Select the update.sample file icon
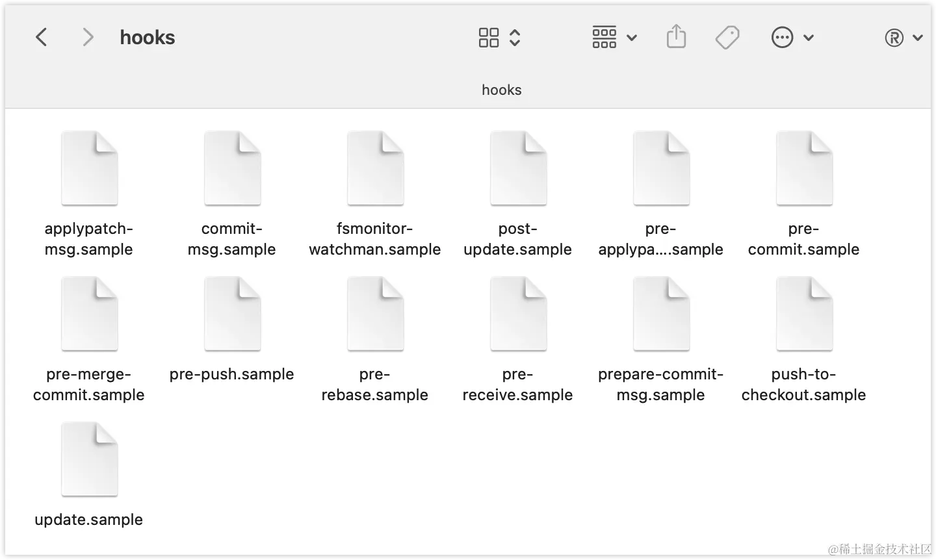The height and width of the screenshot is (560, 936). pos(90,459)
